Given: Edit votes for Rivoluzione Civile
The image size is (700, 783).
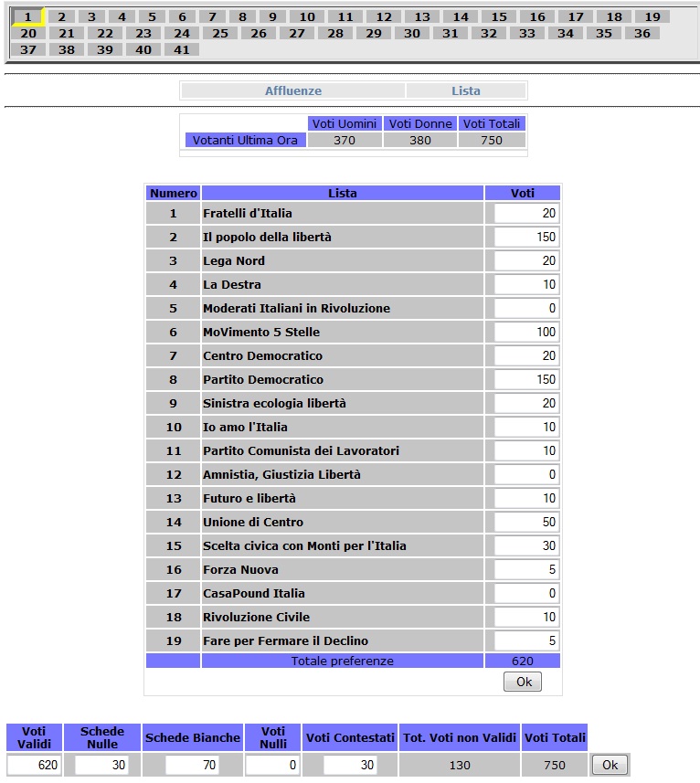Looking at the screenshot, I should pos(526,618).
